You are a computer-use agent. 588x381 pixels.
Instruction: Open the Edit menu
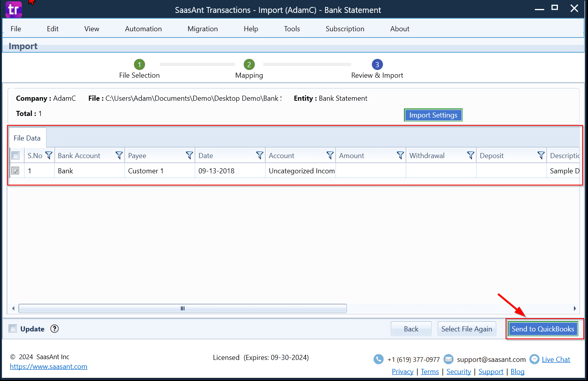pyautogui.click(x=53, y=29)
